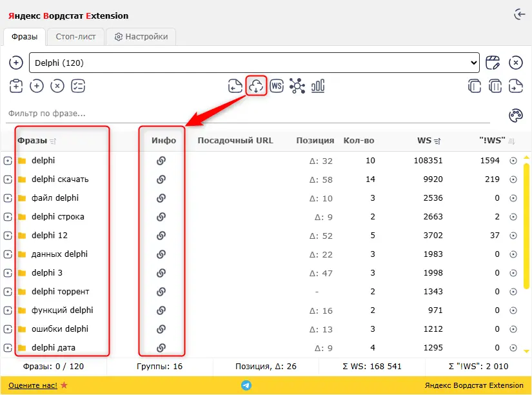Screen dimensions: 532x395
Task: Expand the delphi строка group
Action: point(8,217)
